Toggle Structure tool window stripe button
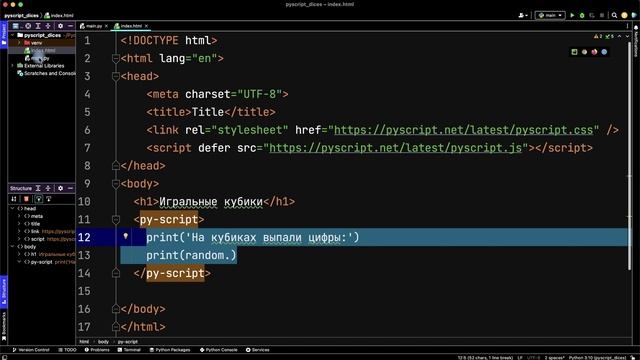The width and height of the screenshot is (640, 360). pyautogui.click(x=4, y=291)
